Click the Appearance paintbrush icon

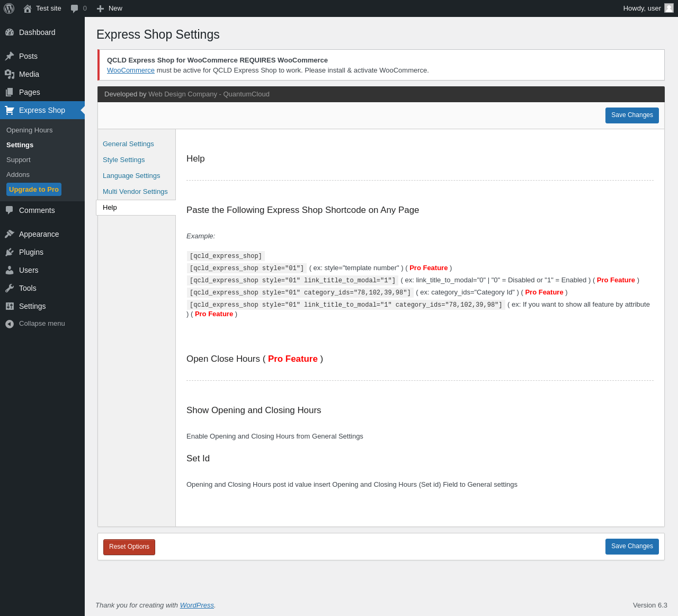(x=10, y=234)
